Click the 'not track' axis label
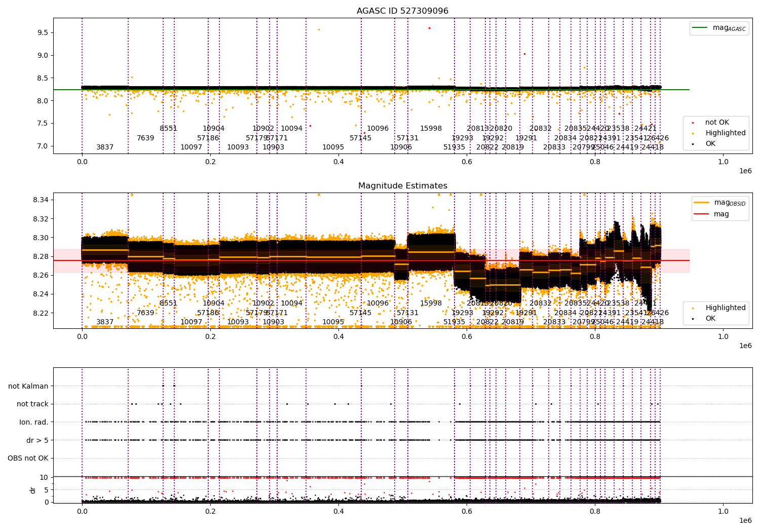The image size is (760, 532). 32,404
